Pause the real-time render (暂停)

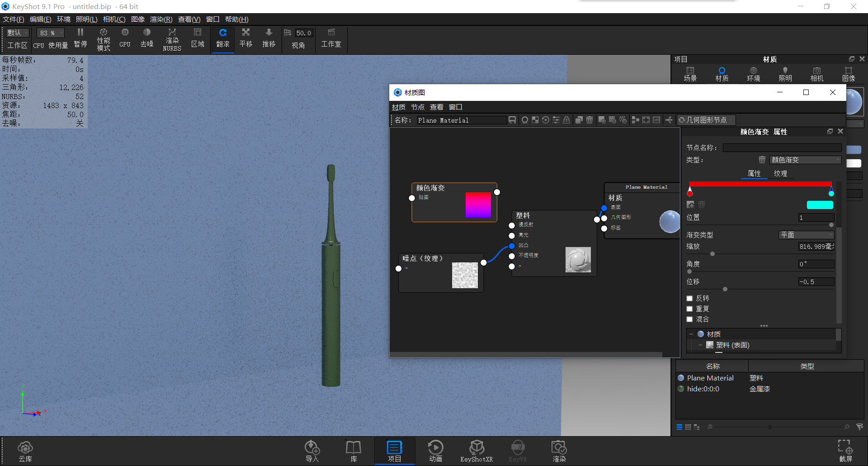(80, 38)
